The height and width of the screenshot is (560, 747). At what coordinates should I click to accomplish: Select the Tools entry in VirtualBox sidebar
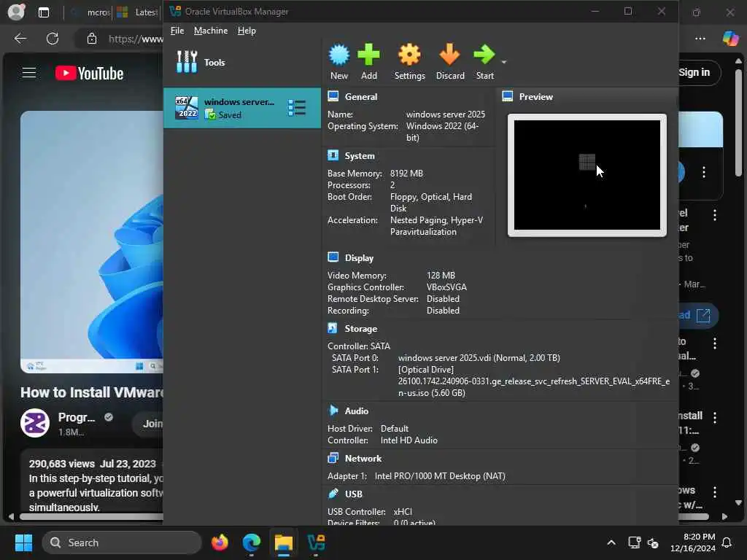(242, 63)
